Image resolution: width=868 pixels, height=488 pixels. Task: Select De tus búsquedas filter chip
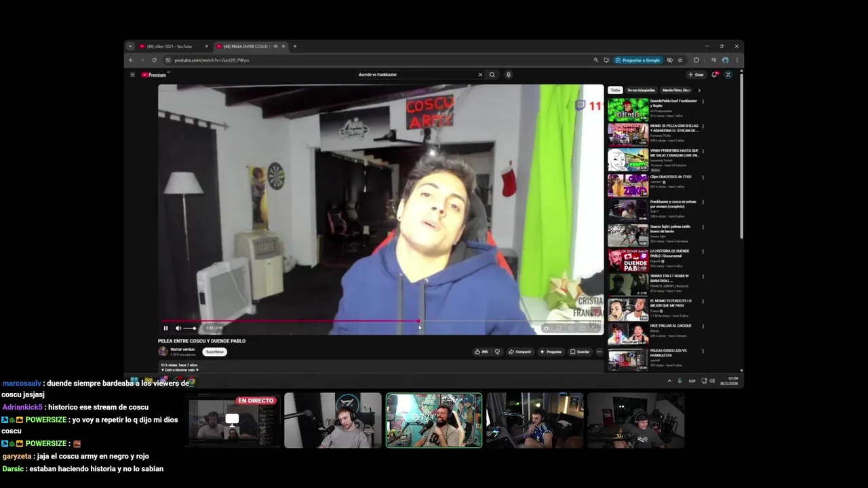pyautogui.click(x=641, y=90)
